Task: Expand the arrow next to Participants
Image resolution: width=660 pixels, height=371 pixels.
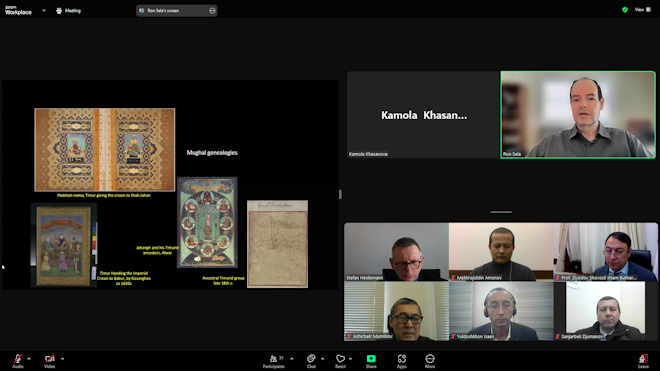Action: 292,359
